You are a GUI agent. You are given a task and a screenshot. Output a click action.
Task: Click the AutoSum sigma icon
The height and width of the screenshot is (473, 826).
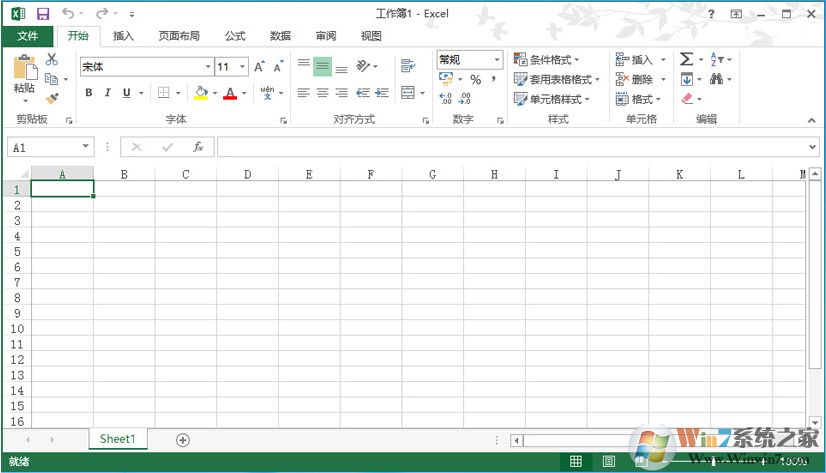tap(686, 60)
